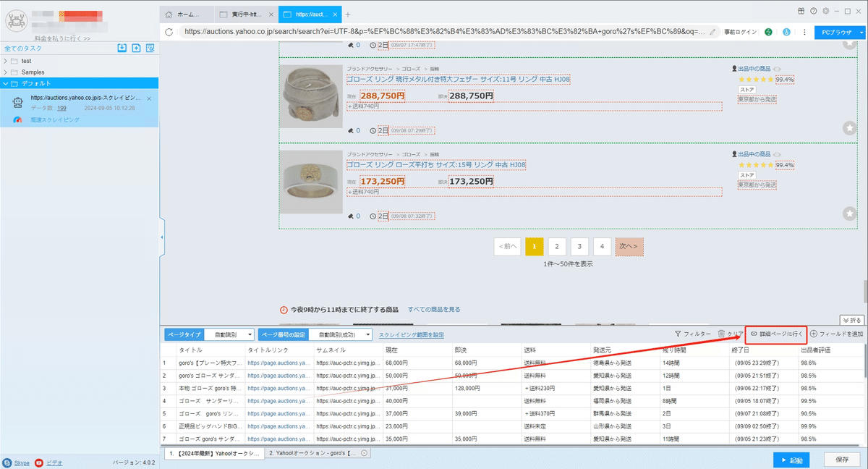This screenshot has width=868, height=469.
Task: Click the blue 起動 run button
Action: pyautogui.click(x=791, y=460)
